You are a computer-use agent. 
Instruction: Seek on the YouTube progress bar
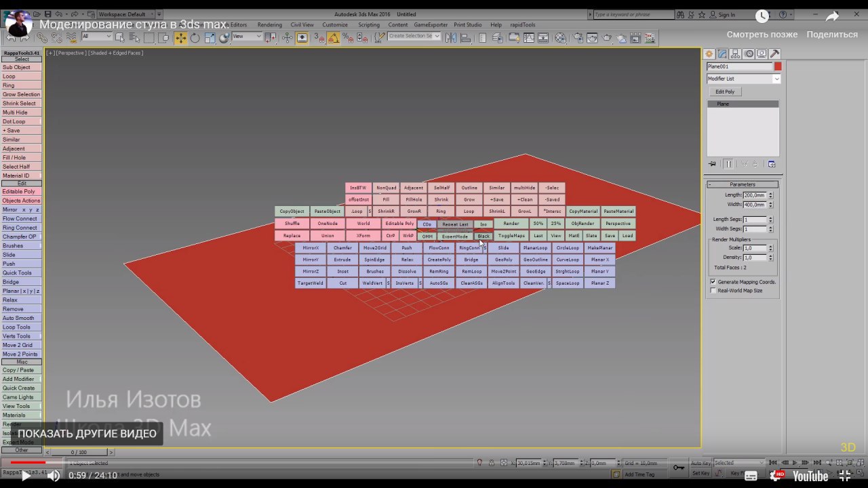tap(434, 462)
